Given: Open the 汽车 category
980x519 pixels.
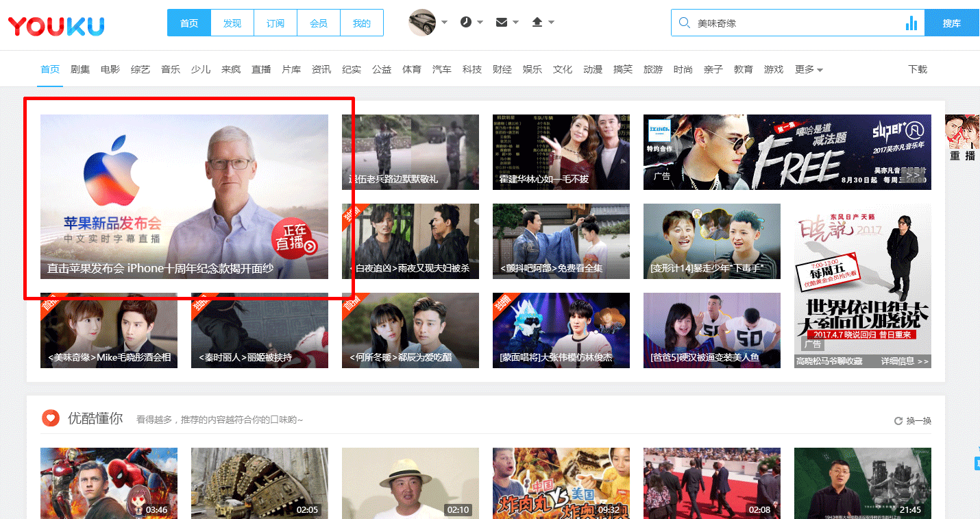Looking at the screenshot, I should 442,69.
